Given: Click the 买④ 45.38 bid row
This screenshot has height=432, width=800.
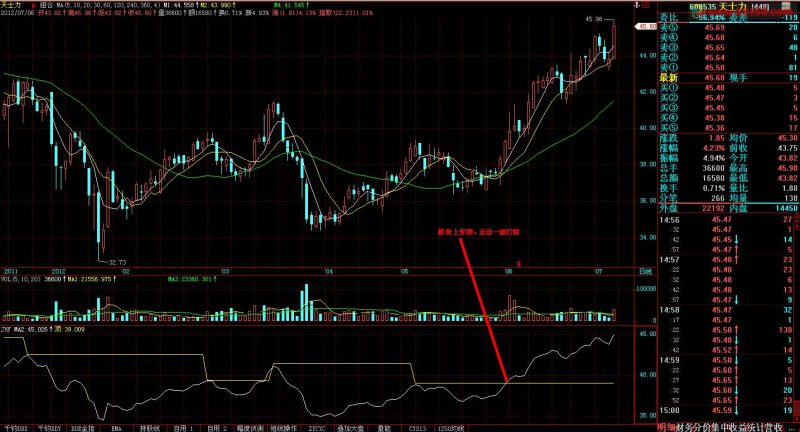Looking at the screenshot, I should (x=728, y=118).
